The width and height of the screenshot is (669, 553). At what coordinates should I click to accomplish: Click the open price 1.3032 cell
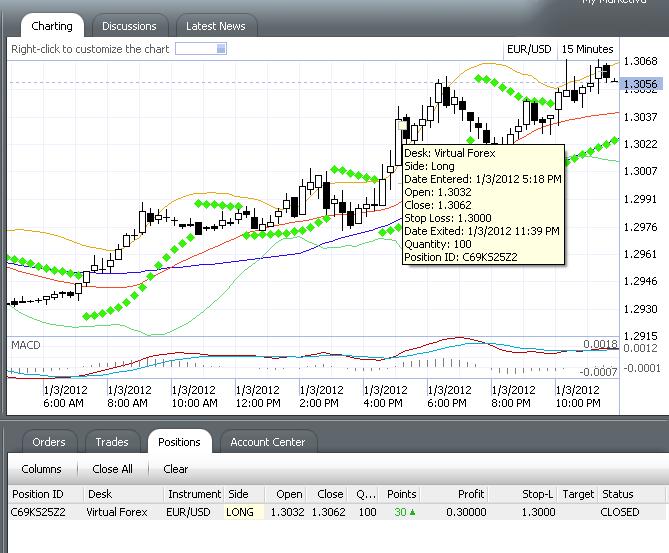287,512
